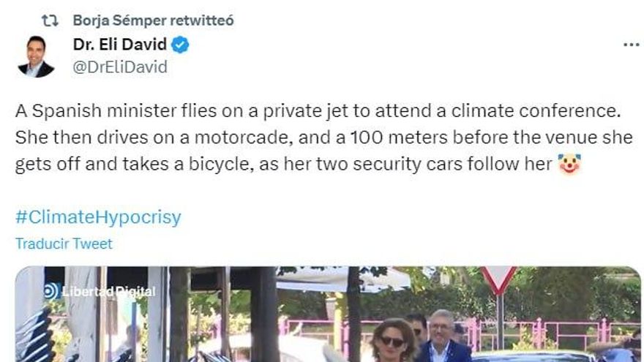Click the tweet line mentioning motorcade
The height and width of the screenshot is (362, 644).
323,138
